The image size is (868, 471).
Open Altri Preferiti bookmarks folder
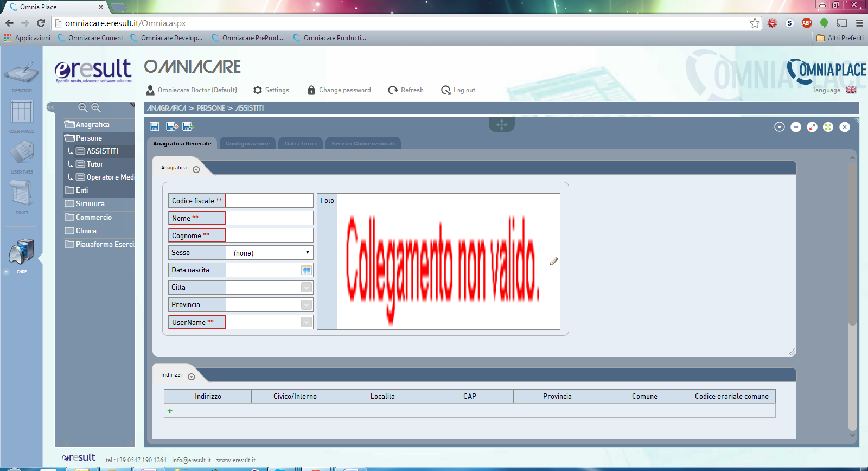pyautogui.click(x=840, y=38)
